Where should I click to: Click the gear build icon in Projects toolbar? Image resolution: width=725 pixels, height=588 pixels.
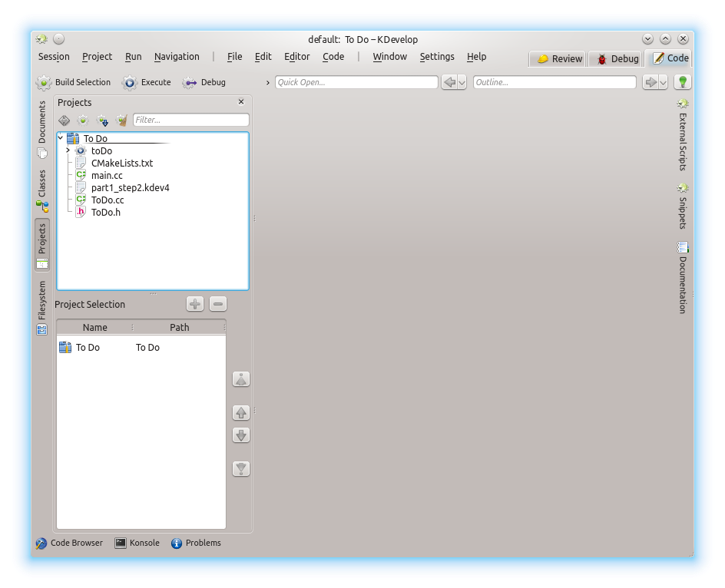[x=83, y=121]
